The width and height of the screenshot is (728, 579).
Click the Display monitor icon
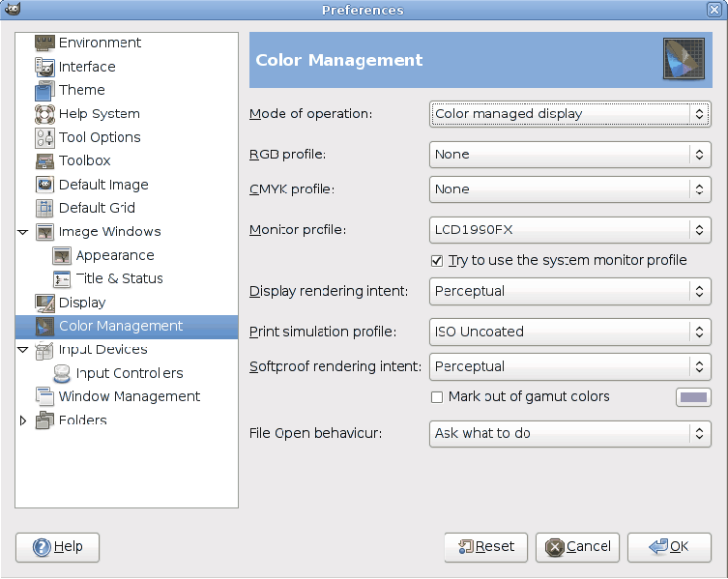[x=44, y=303]
